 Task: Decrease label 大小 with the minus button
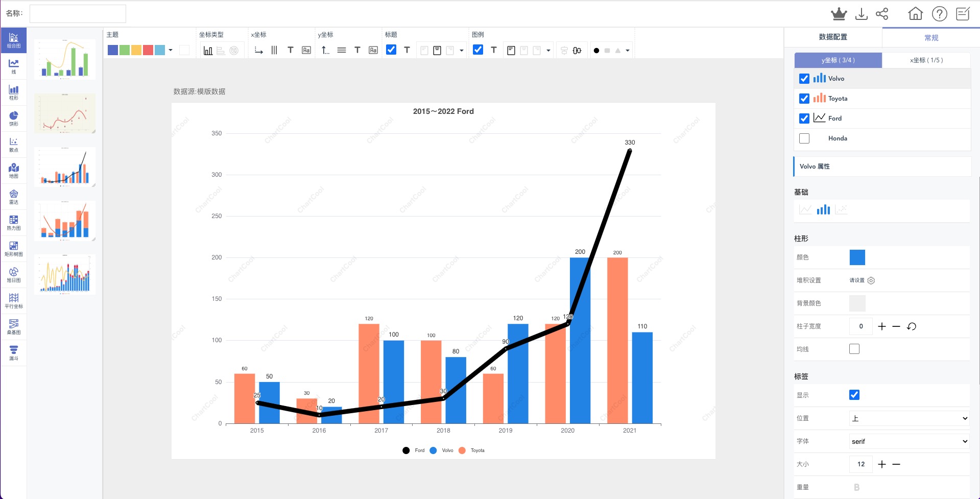point(896,464)
